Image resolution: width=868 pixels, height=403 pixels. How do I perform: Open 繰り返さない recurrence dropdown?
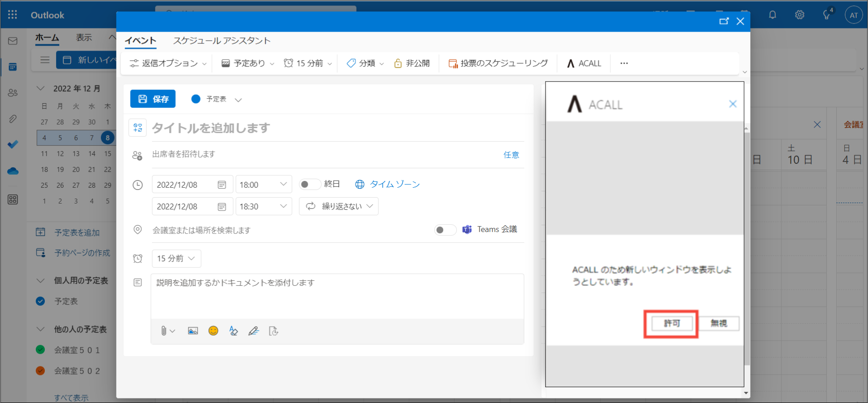click(339, 206)
